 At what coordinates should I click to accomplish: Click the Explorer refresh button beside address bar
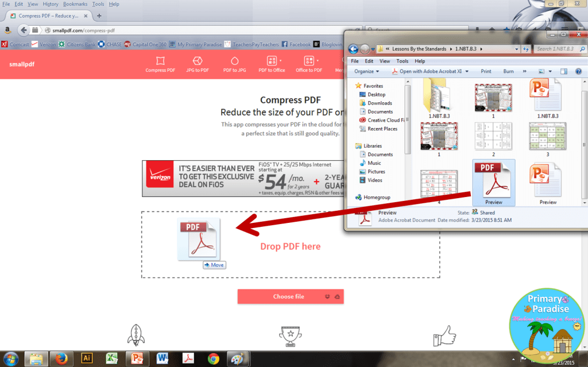[x=526, y=49]
